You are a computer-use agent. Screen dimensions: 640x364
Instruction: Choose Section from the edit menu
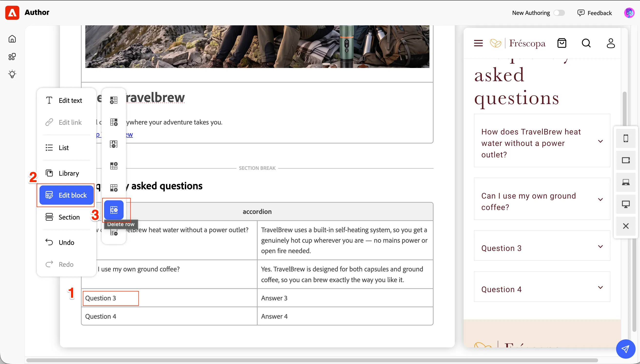67,217
